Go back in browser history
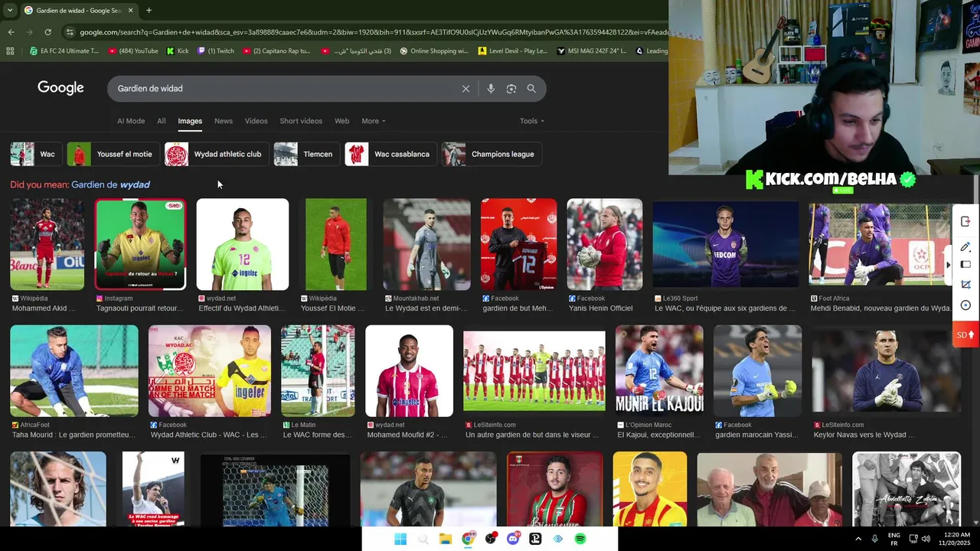980x551 pixels. coord(11,32)
